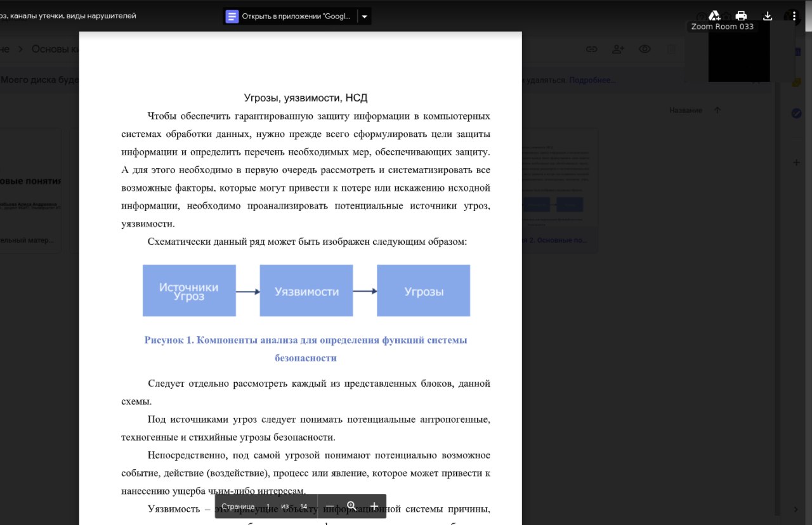Open 'Основы к...' breadcrumb folder in Drive

coord(55,49)
